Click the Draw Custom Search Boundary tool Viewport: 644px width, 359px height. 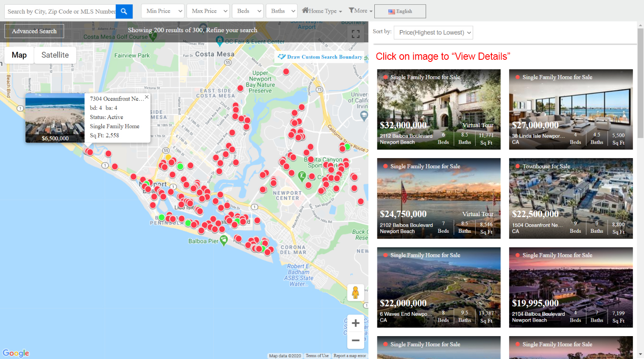point(321,57)
